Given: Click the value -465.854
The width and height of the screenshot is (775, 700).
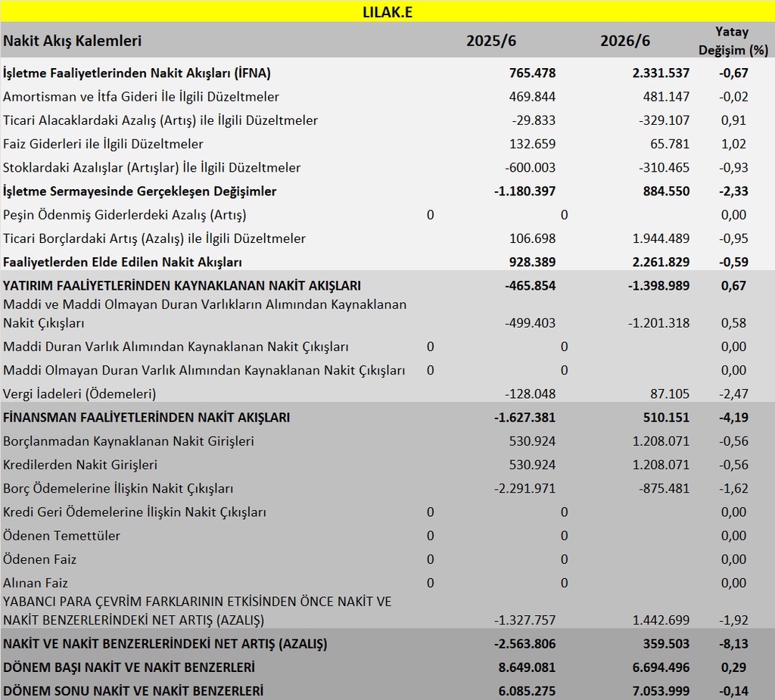Looking at the screenshot, I should [530, 286].
